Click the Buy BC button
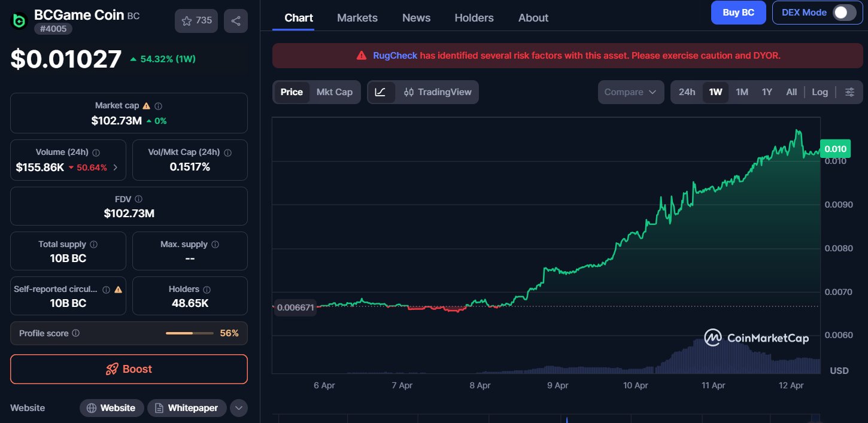This screenshot has height=423, width=868. click(x=738, y=13)
